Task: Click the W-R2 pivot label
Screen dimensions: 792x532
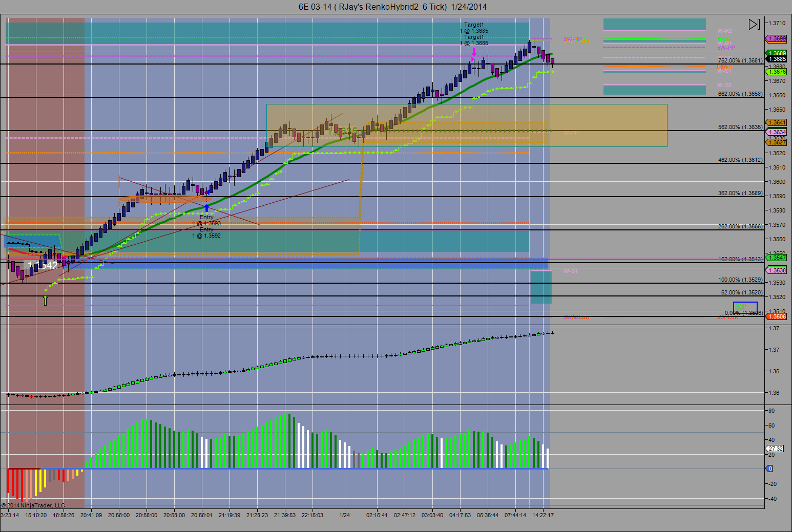Action: (724, 31)
